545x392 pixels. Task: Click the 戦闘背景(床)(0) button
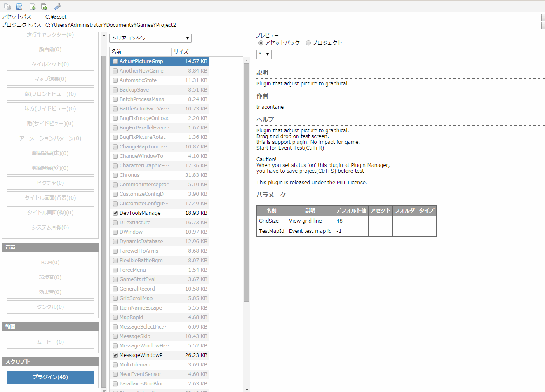[x=50, y=153]
